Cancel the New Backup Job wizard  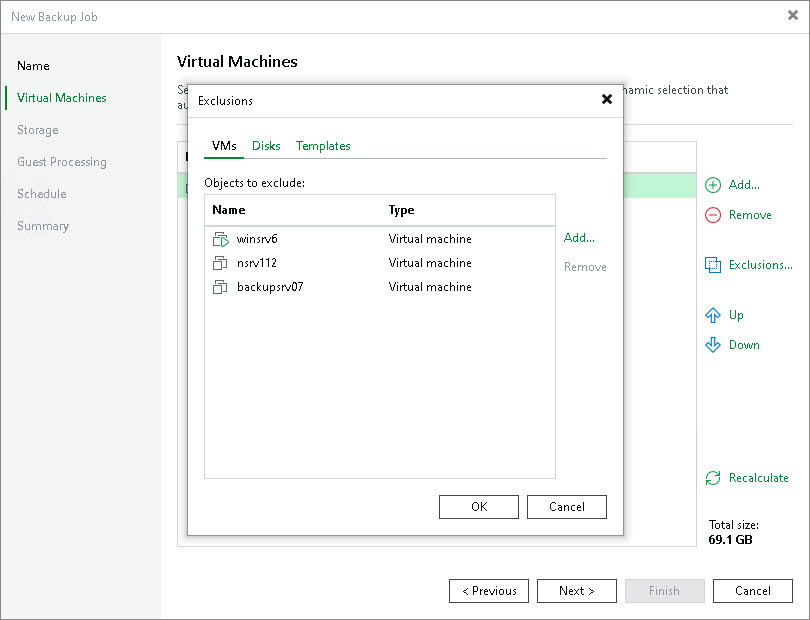753,591
